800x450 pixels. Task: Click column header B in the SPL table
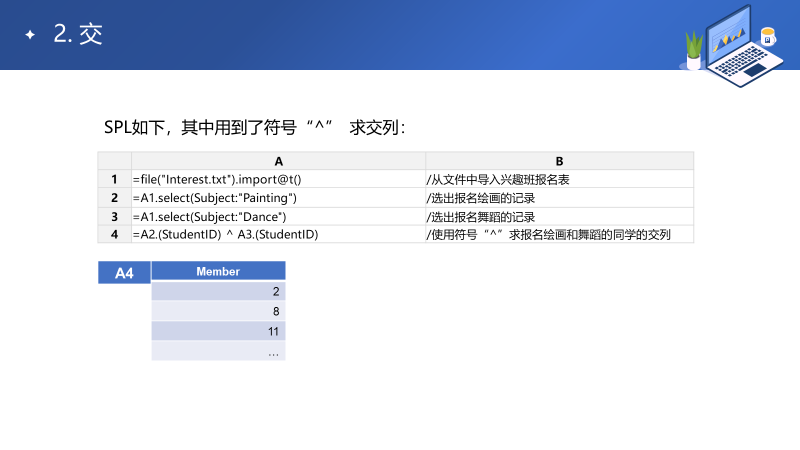(x=559, y=161)
